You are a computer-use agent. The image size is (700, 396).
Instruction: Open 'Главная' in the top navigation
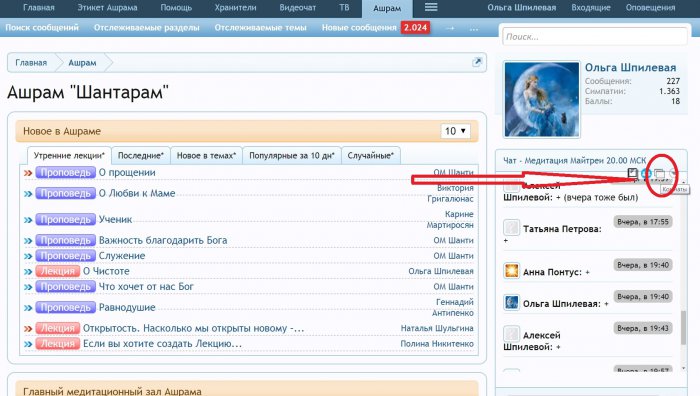39,8
